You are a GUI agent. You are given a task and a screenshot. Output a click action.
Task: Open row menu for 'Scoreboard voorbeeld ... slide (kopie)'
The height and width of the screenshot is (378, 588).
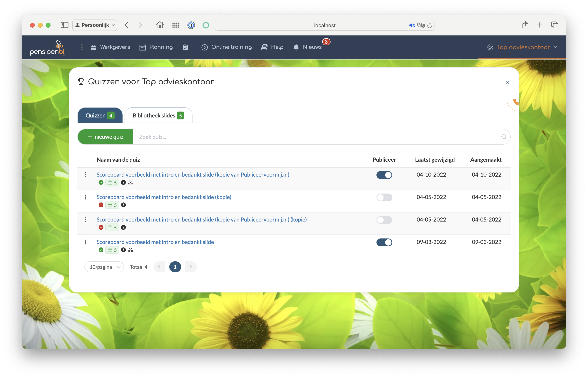click(85, 197)
